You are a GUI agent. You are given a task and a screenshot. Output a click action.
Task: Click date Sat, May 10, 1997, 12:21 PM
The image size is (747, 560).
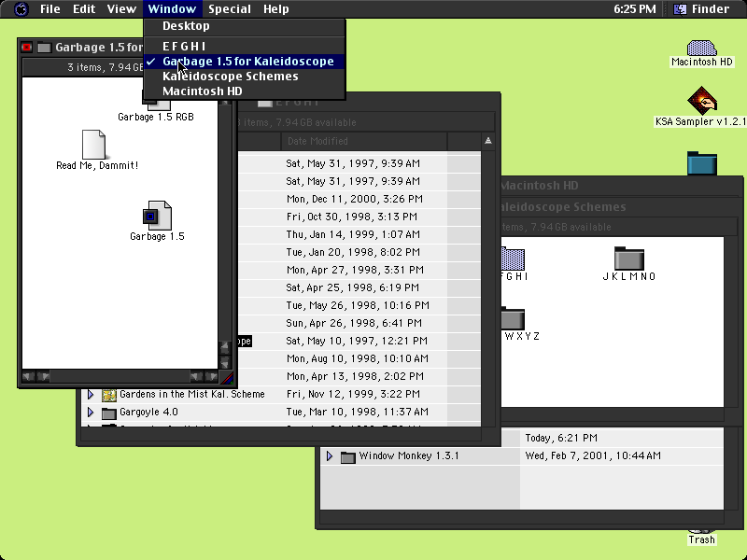coord(357,341)
